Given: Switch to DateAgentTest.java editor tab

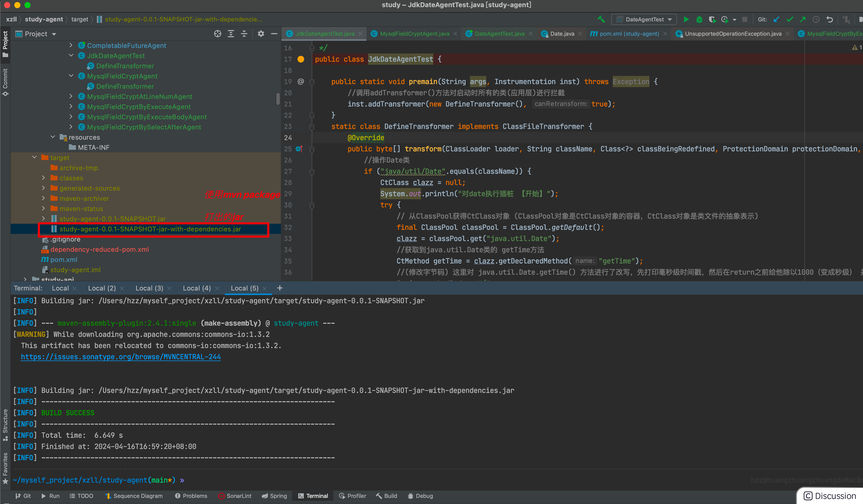Looking at the screenshot, I should pos(499,34).
